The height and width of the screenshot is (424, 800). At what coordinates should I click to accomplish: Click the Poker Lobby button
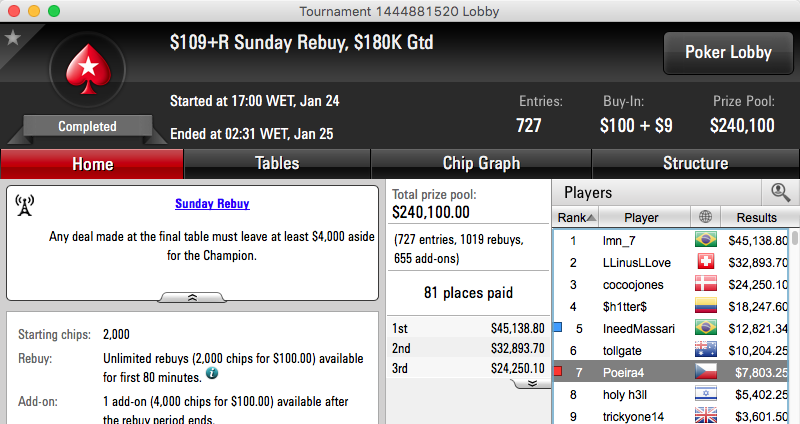point(728,53)
